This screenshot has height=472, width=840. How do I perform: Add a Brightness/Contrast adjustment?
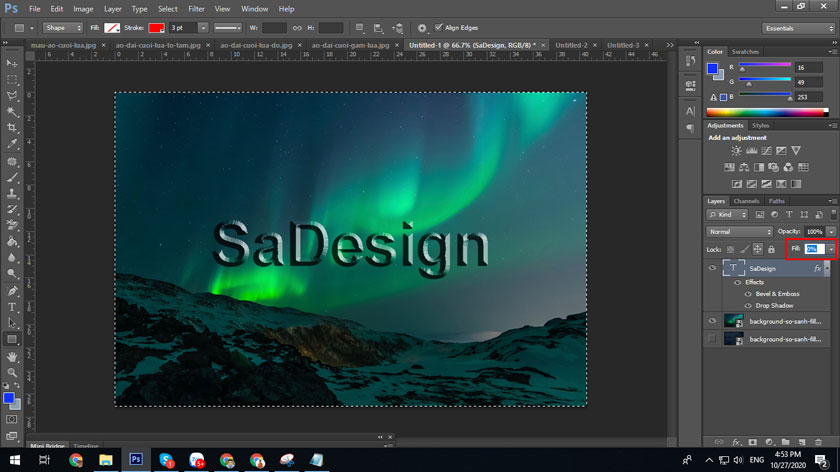[737, 151]
